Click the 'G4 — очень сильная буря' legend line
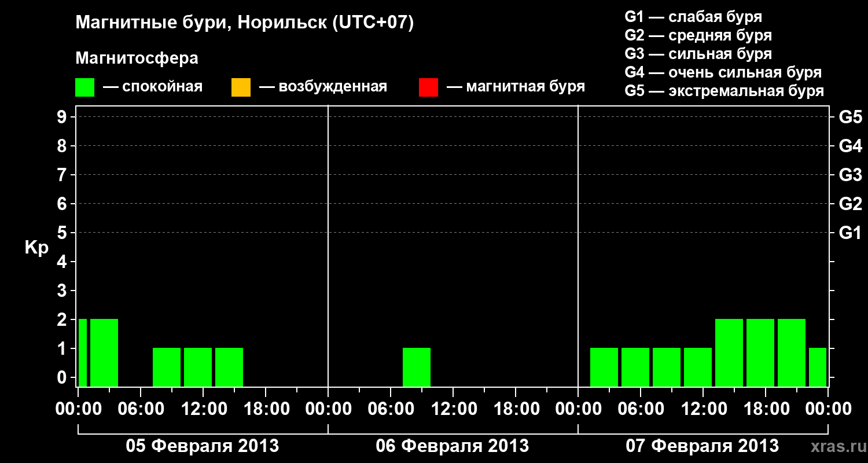This screenshot has width=868, height=463. click(723, 72)
